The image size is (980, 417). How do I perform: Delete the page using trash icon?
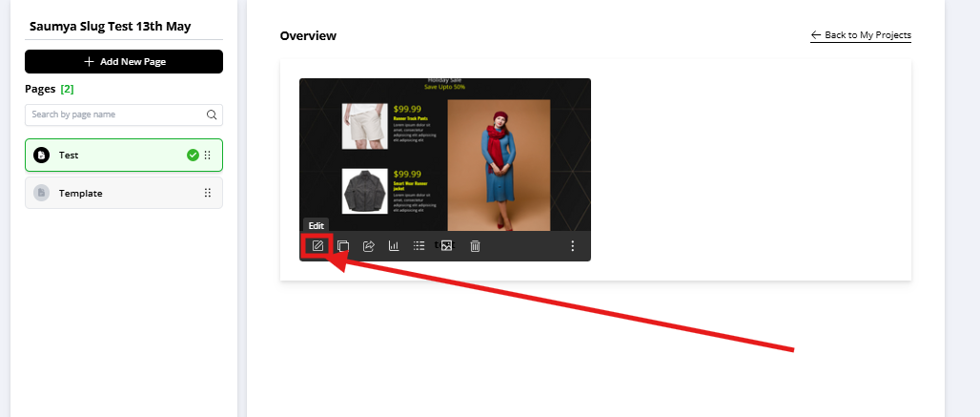[x=475, y=245]
